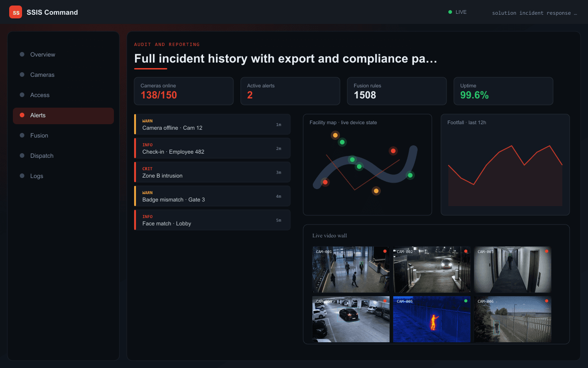The image size is (588, 368).
Task: Select the red marker at the path's left end
Action: (325, 182)
